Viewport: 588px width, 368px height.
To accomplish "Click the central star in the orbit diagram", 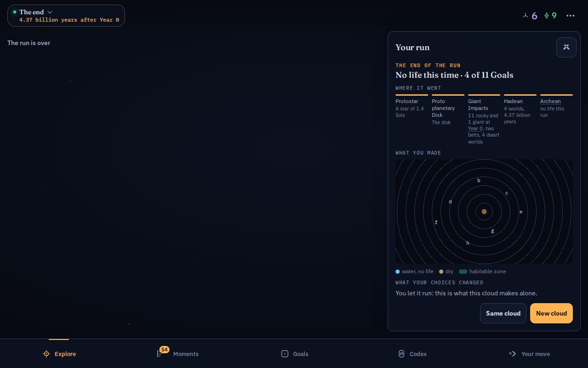I will click(x=484, y=212).
